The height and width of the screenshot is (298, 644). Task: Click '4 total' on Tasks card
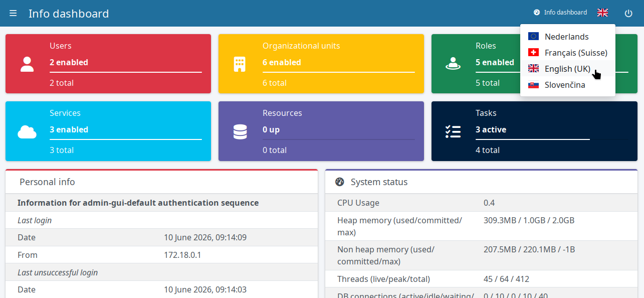(x=488, y=150)
